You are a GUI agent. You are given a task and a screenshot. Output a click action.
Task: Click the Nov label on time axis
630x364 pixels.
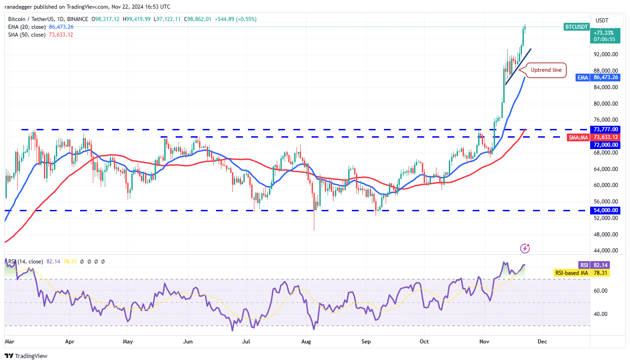pos(484,341)
